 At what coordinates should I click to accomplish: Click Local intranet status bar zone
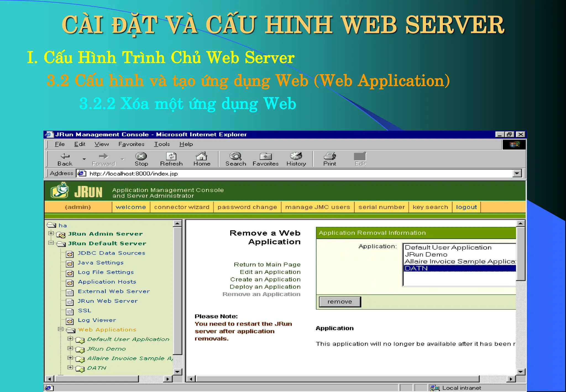(477, 388)
